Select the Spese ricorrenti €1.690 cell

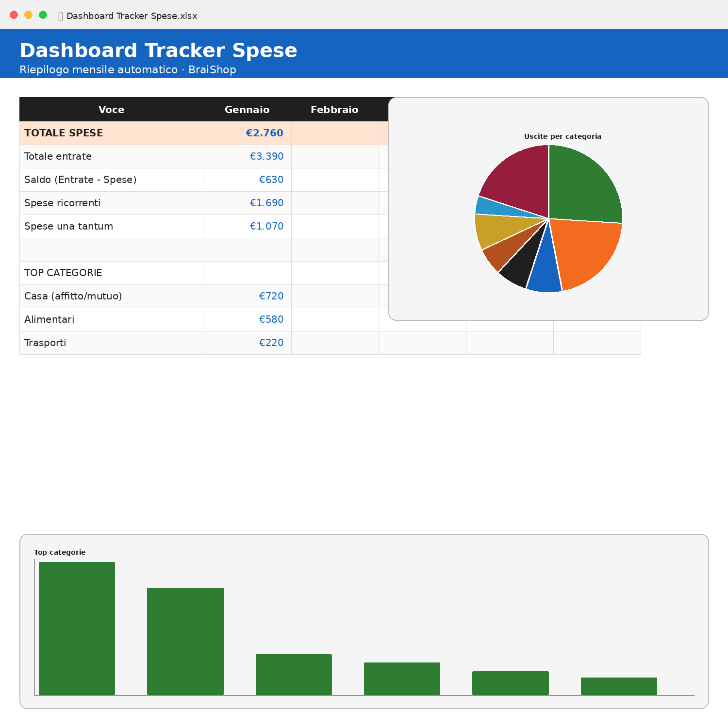(248, 203)
